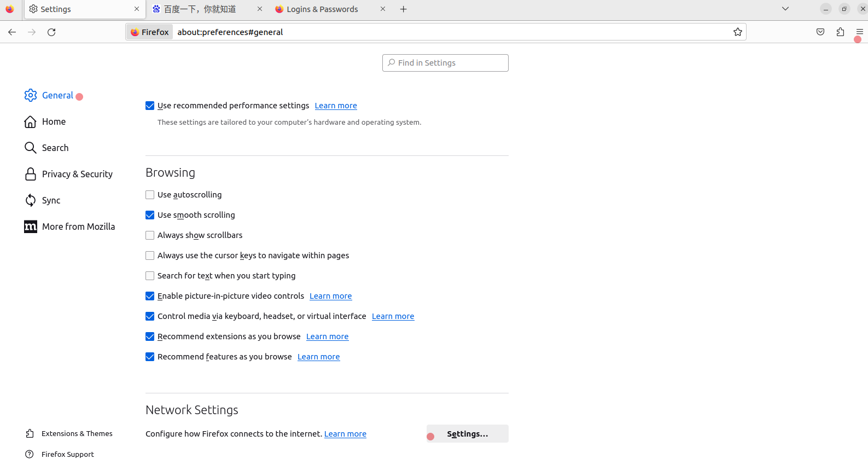
Task: Open the Extensions puzzle icon in toolbar
Action: pyautogui.click(x=840, y=32)
